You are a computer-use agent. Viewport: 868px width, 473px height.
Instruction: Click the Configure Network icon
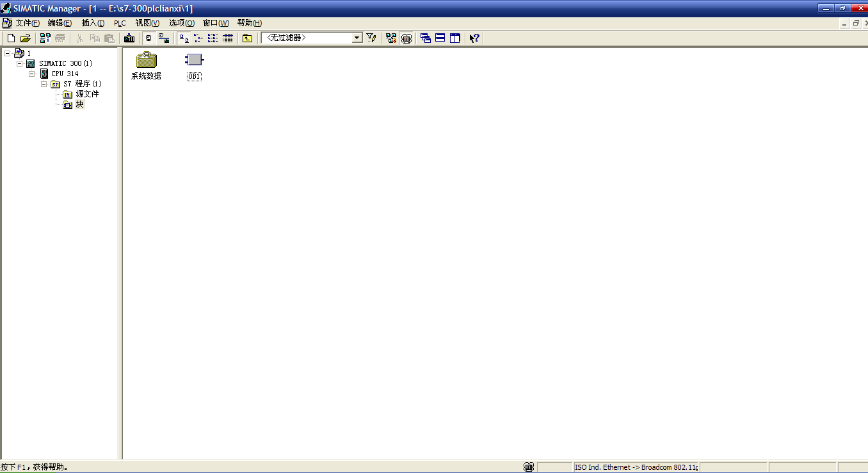coord(391,38)
